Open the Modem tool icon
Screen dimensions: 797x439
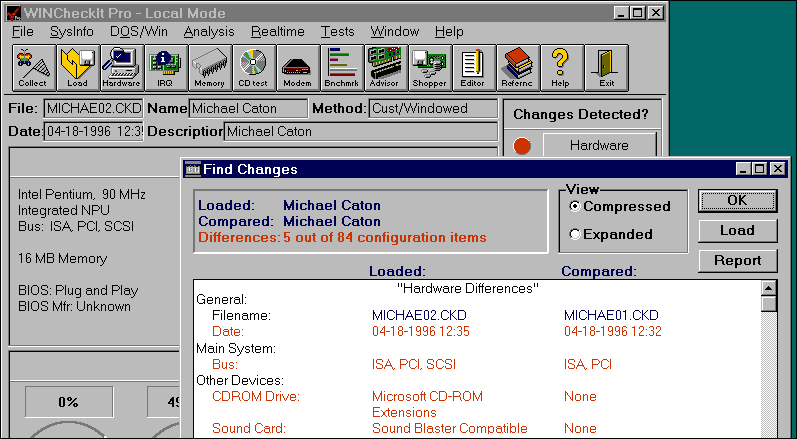click(x=297, y=68)
